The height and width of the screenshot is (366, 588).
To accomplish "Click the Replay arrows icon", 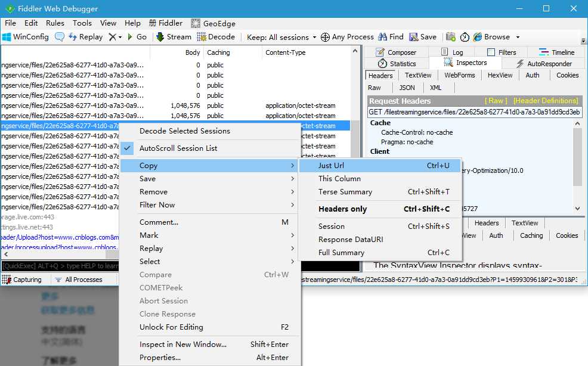I will click(x=72, y=37).
